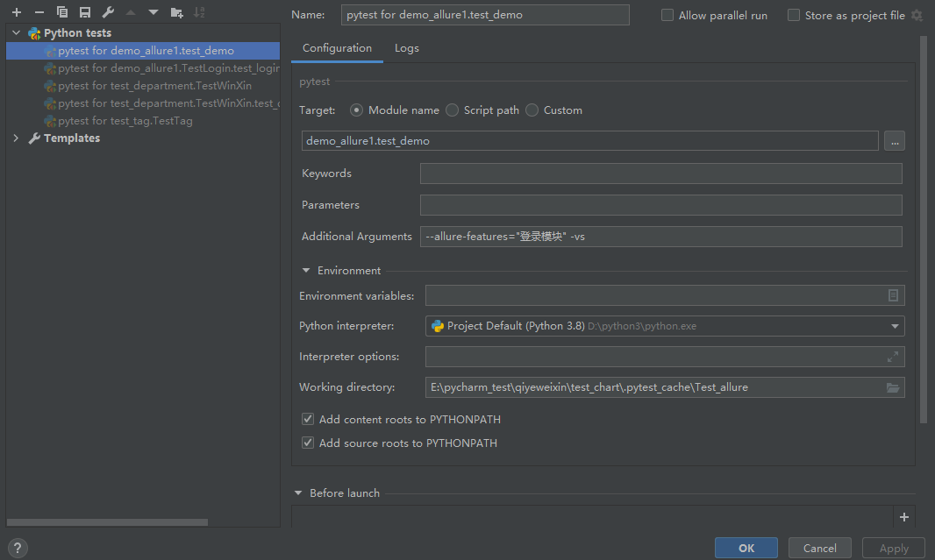Click the Name input field
The width and height of the screenshot is (935, 560).
485,15
